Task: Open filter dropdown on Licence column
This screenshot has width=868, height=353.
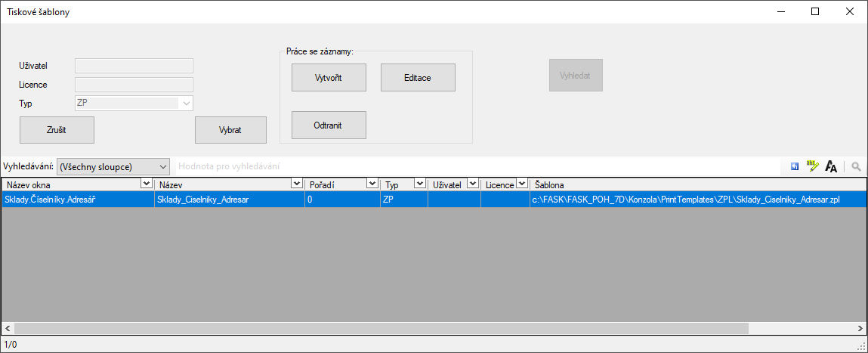Action: coord(521,184)
